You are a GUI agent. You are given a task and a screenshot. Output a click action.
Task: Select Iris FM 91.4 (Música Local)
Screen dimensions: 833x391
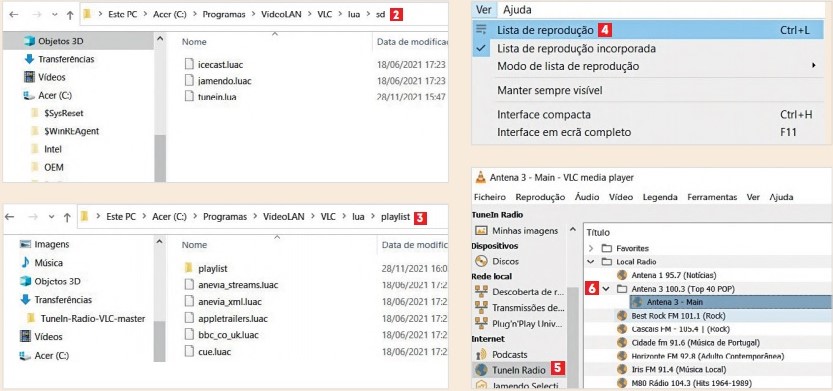[678, 370]
